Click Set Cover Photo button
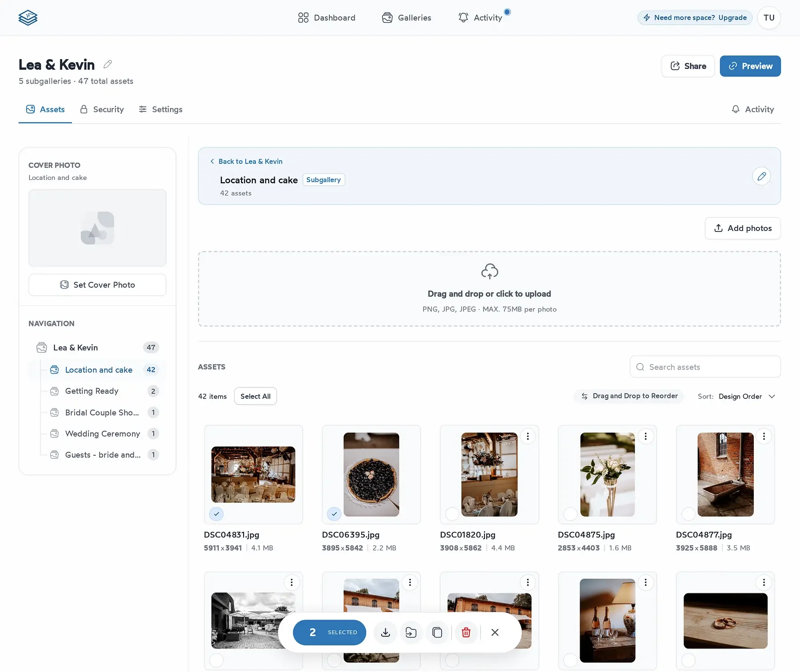The width and height of the screenshot is (800, 672). coord(97,285)
